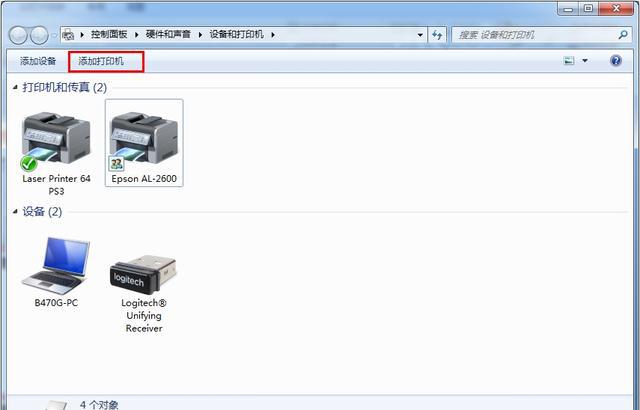
Task: Click the search magnifier icon
Action: [623, 35]
